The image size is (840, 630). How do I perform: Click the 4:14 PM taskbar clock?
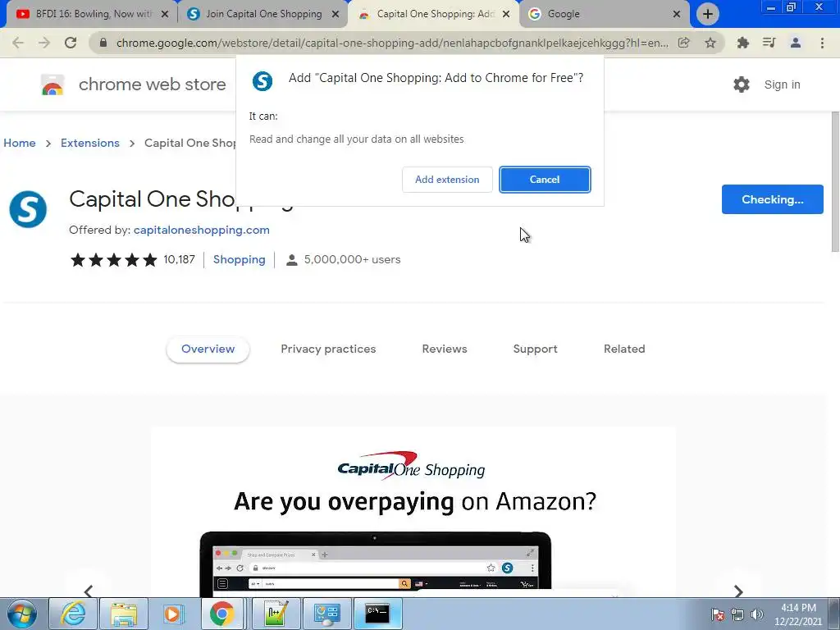tap(798, 614)
